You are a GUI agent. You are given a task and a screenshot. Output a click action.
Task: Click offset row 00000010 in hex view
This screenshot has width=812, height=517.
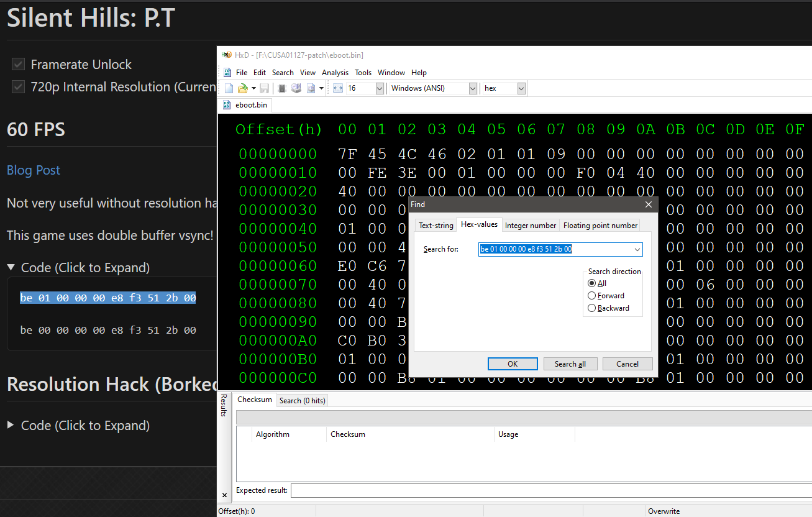tap(278, 173)
